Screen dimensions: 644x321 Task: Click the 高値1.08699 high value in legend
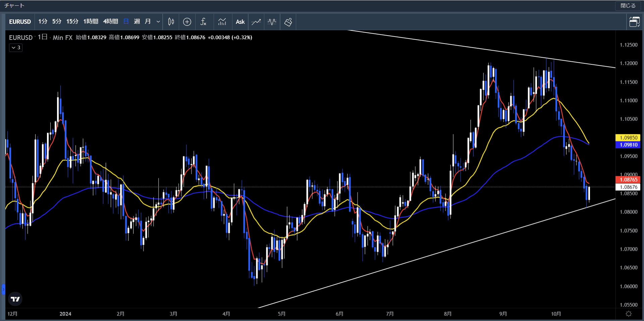click(x=124, y=38)
